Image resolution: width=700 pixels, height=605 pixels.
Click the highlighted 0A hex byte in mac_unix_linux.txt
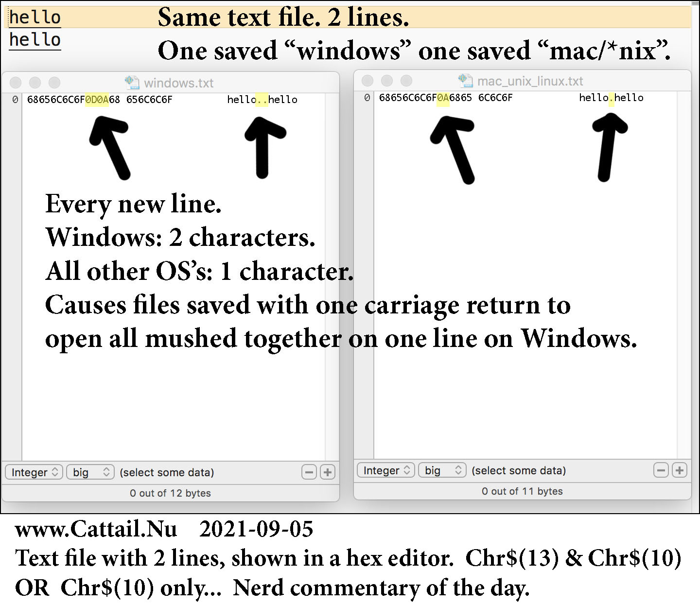click(x=443, y=98)
